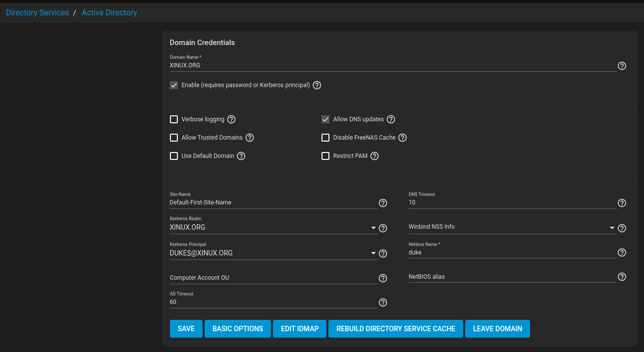Click the Active Directory breadcrumb
This screenshot has height=352, width=644.
(x=109, y=13)
